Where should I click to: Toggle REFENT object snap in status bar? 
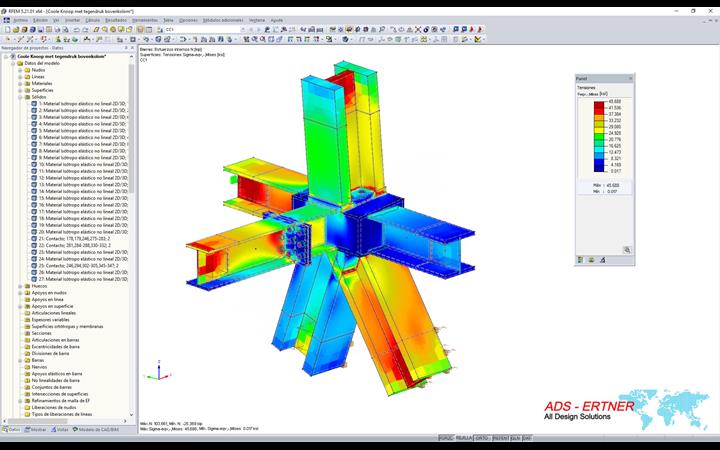coord(501,438)
